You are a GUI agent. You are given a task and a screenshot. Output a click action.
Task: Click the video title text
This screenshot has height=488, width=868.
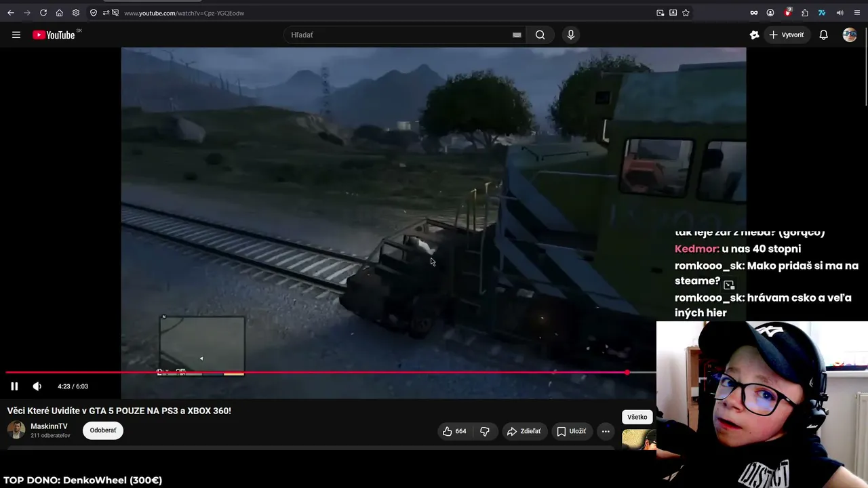119,411
